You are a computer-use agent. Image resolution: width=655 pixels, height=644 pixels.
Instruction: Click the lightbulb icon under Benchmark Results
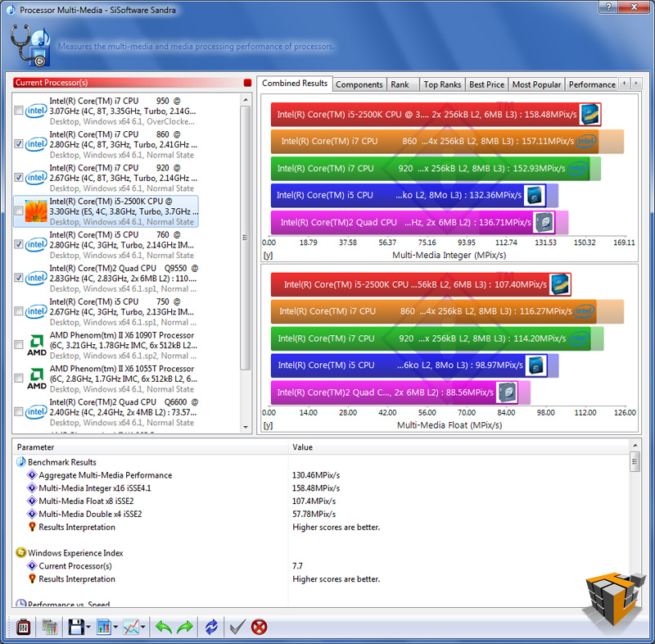(x=32, y=527)
